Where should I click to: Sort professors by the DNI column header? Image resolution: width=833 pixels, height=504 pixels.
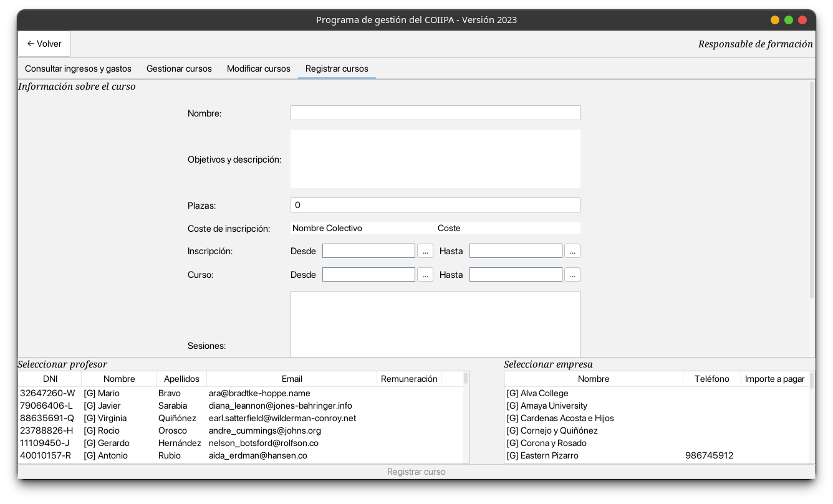(x=50, y=379)
